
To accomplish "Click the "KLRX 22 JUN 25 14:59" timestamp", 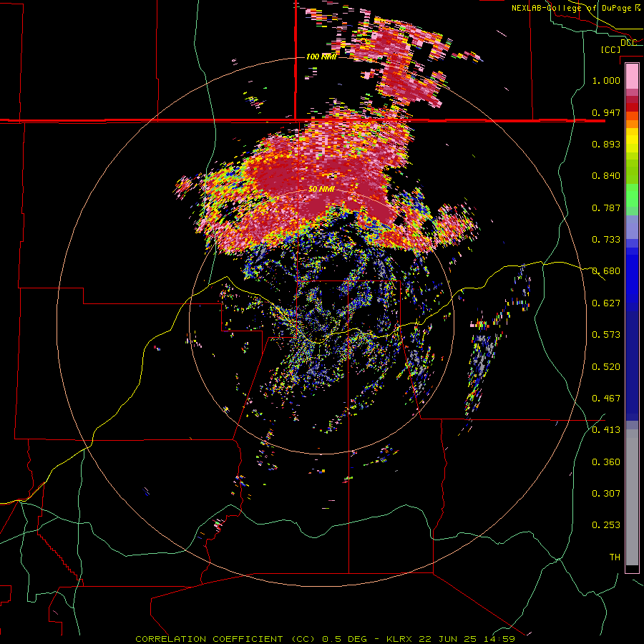I will pyautogui.click(x=451, y=639).
